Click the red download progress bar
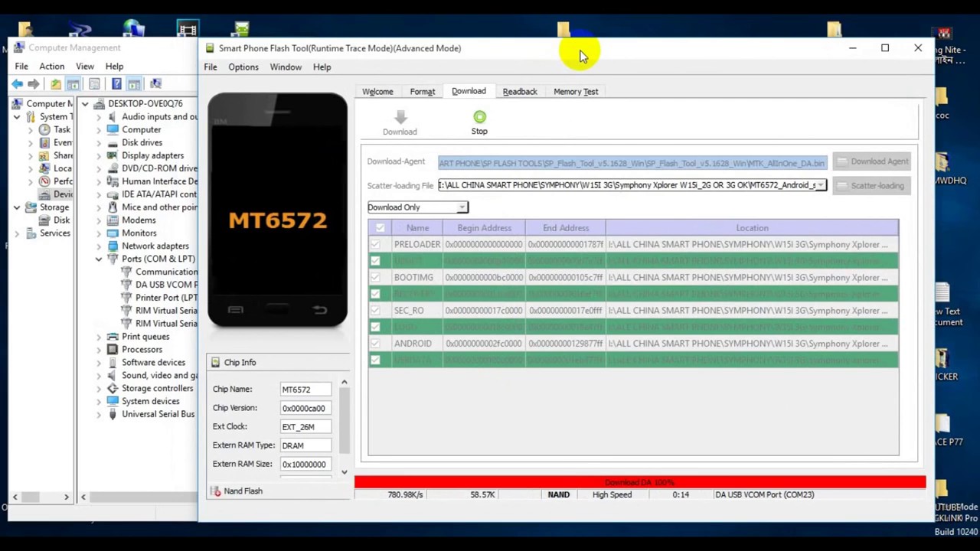 pyautogui.click(x=640, y=482)
